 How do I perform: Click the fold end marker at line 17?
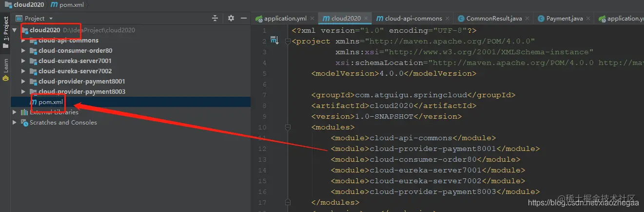pos(288,202)
